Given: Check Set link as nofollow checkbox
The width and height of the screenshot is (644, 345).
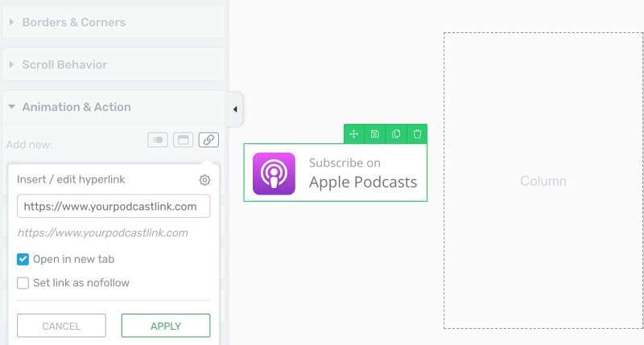Looking at the screenshot, I should click(23, 283).
